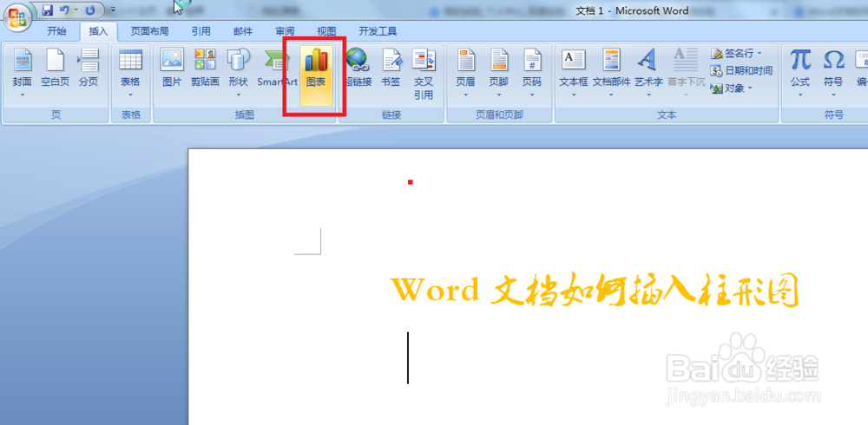Insert a picture with 图片
868x425 pixels.
[172, 68]
